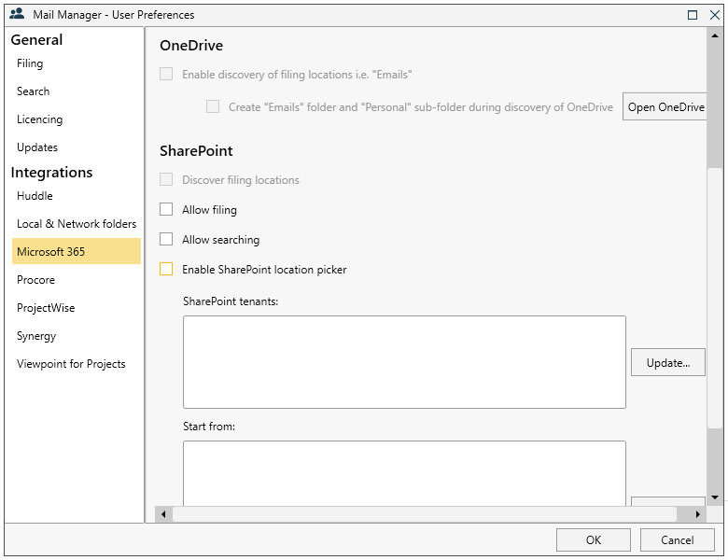Click the Open OneDrive button
Viewport: 728px width, 560px height.
665,107
